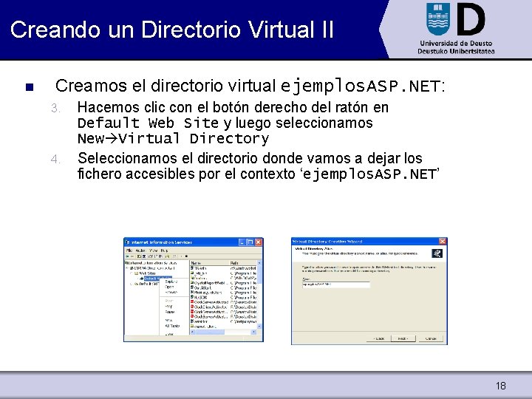Select the Web Sites folder in the tree
Image resolution: width=532 pixels, height=399 pixels.
pos(145,273)
